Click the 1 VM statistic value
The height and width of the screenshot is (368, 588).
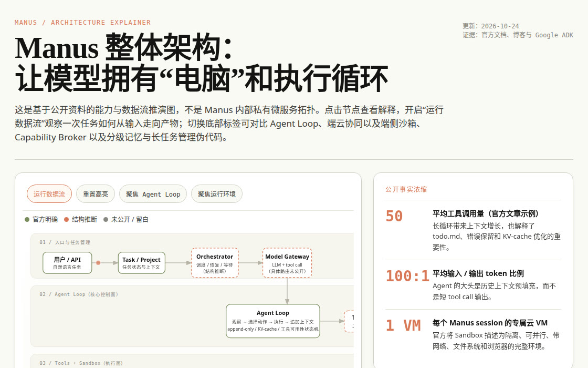pos(403,325)
